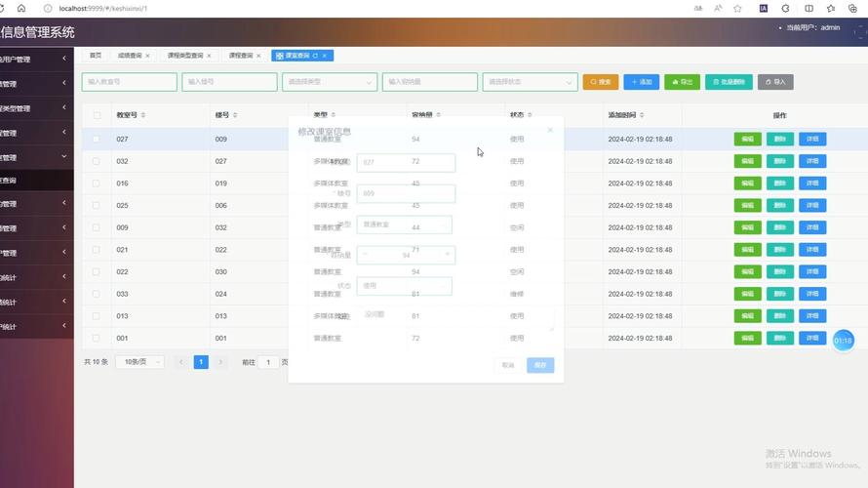Edit the classroom 032 row

click(747, 161)
